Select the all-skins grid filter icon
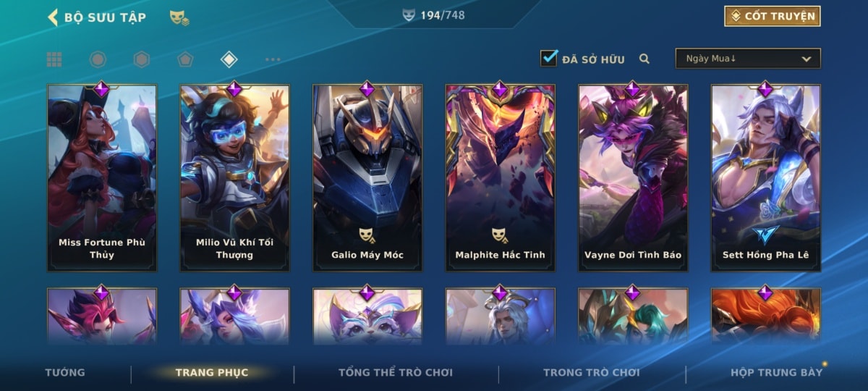The width and height of the screenshot is (868, 391). coord(54,59)
